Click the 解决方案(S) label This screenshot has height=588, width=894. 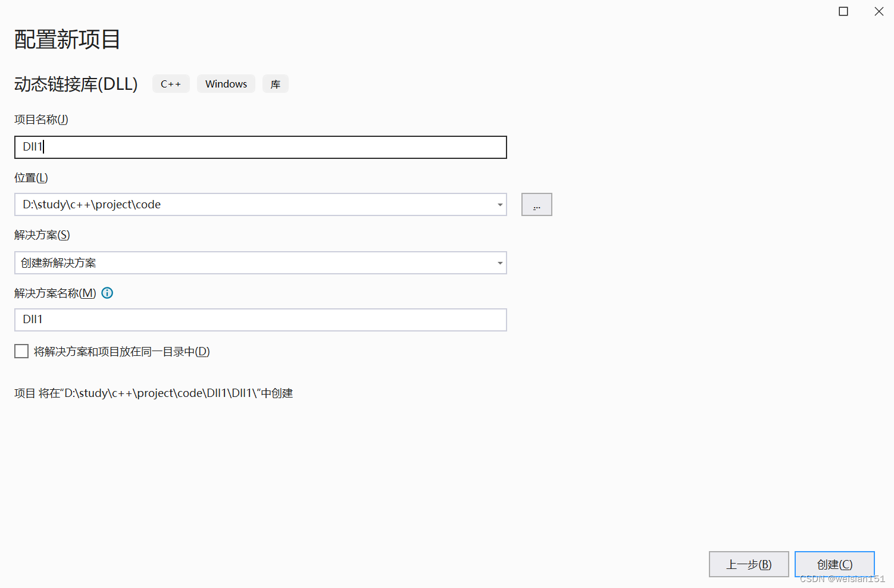click(x=42, y=235)
